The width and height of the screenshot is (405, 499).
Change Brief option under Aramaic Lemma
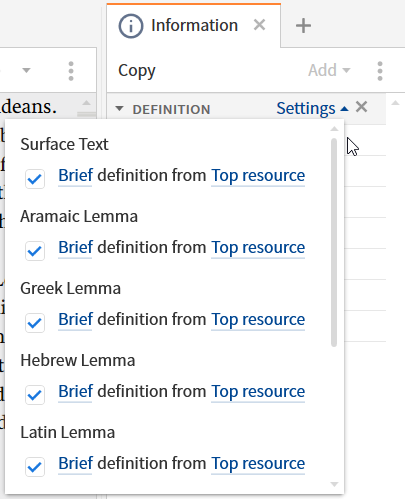tap(75, 247)
